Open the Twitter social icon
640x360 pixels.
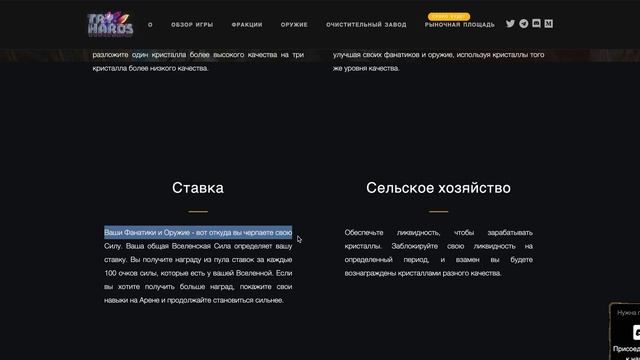click(x=510, y=24)
